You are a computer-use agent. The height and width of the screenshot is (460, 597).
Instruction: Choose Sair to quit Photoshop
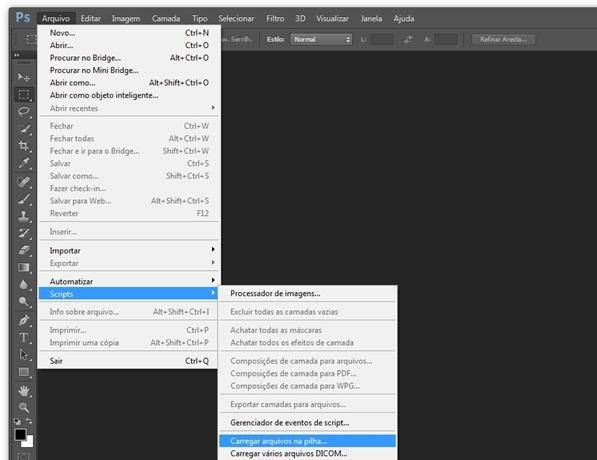pyautogui.click(x=129, y=361)
